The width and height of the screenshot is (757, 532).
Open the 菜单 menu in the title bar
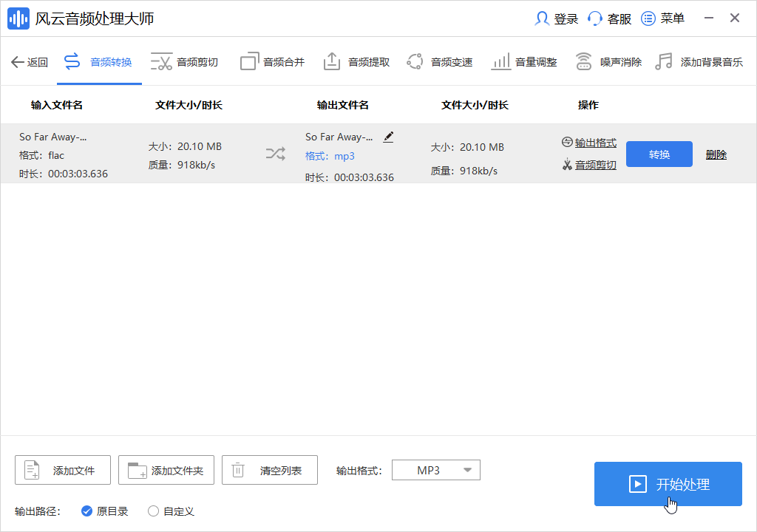[662, 18]
